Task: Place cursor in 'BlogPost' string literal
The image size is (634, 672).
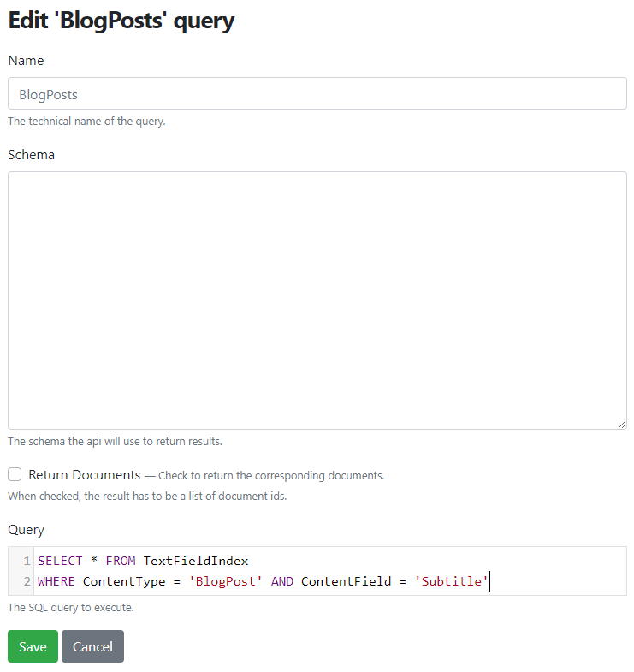Action: point(225,581)
